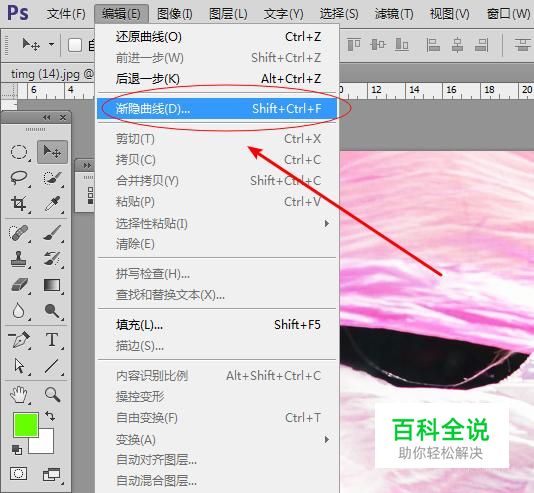
Task: Click the small icon in collapsed panel
Action: (90, 195)
